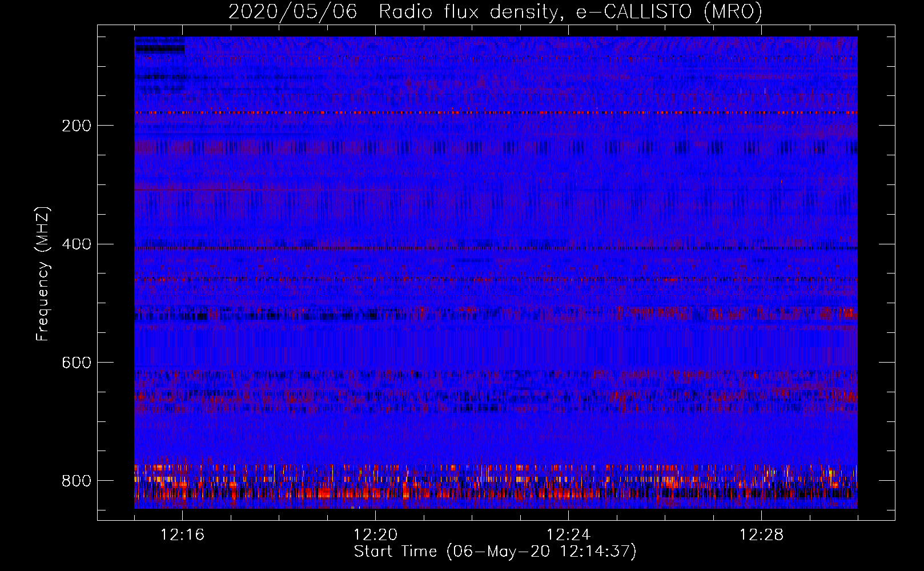The height and width of the screenshot is (571, 924).
Task: Click the 12:24 time tick label
Action: pos(568,535)
